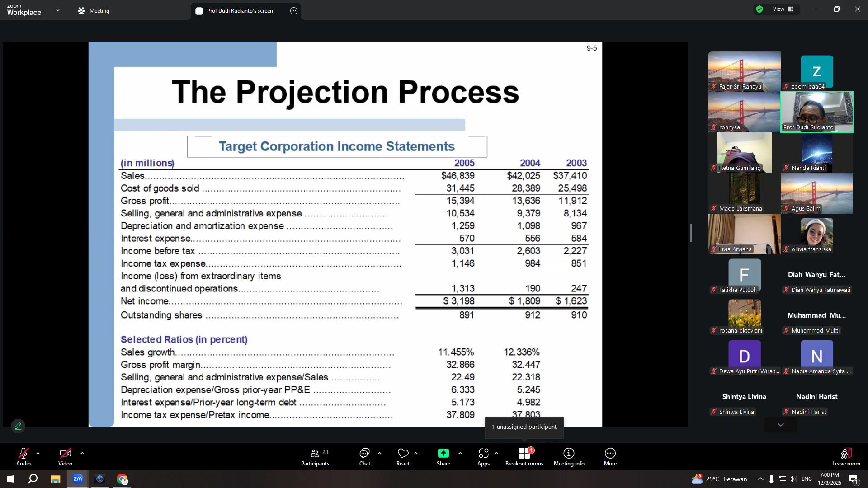Click the Fatikha Put00h avatar tile
Viewport: 868px width, 488px height.
coord(745,275)
